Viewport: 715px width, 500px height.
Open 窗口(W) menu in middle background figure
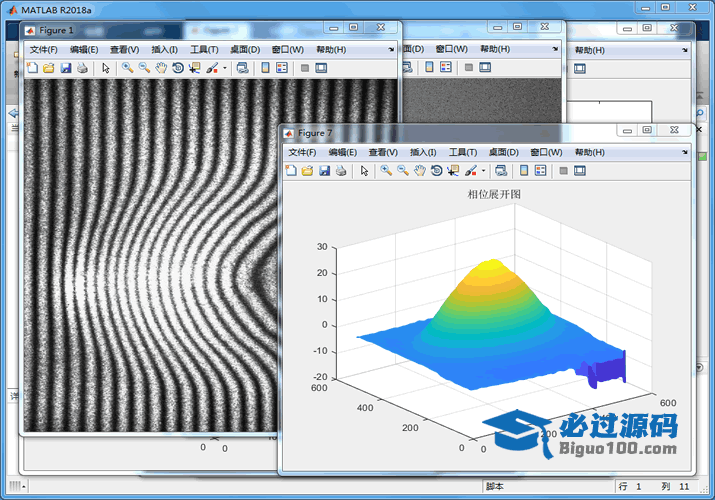[451, 49]
